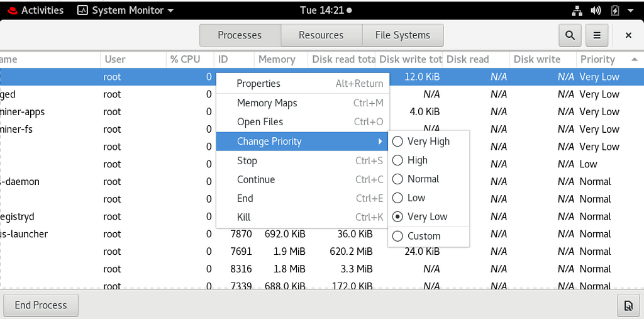This screenshot has width=644, height=319.
Task: Sort by the Disk read column header
Action: coord(476,60)
